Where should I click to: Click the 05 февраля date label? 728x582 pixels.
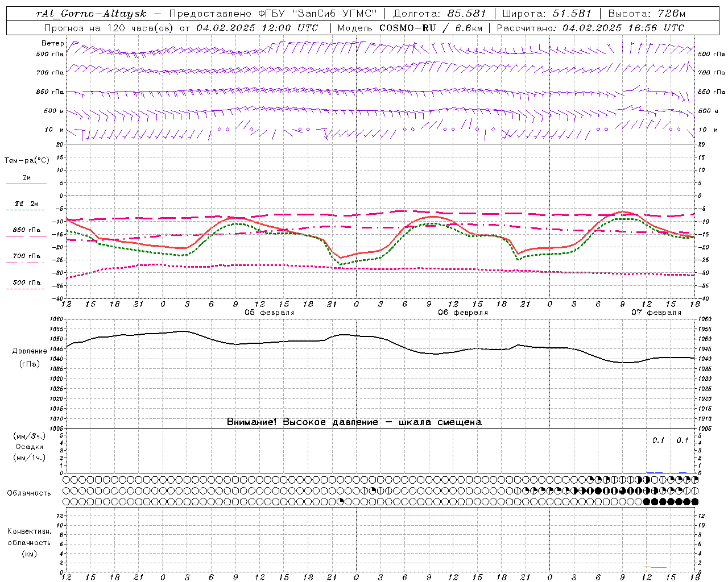click(x=270, y=313)
